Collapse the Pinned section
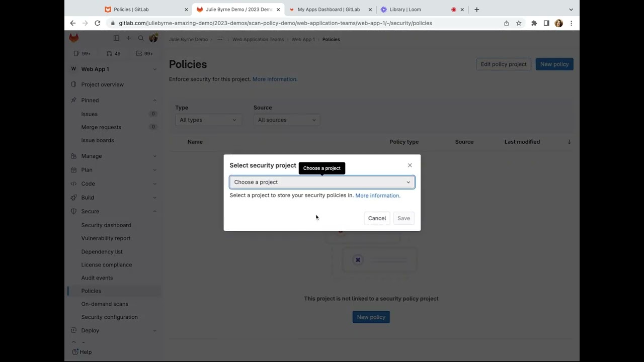The image size is (644, 362). tap(114, 100)
